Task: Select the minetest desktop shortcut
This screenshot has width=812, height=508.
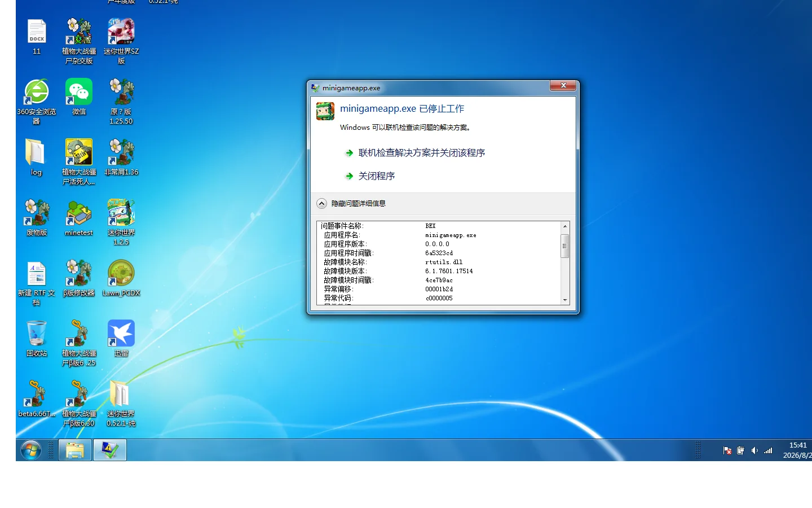Action: (x=79, y=218)
